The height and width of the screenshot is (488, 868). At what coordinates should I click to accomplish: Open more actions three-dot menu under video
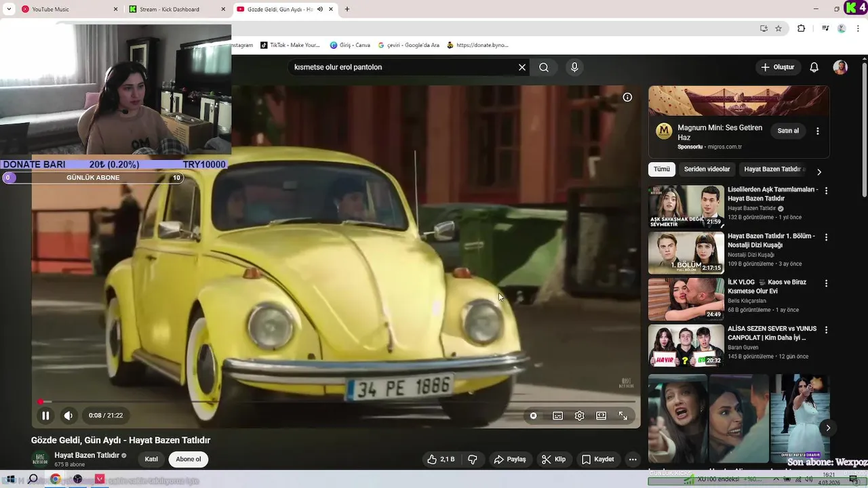pos(633,460)
